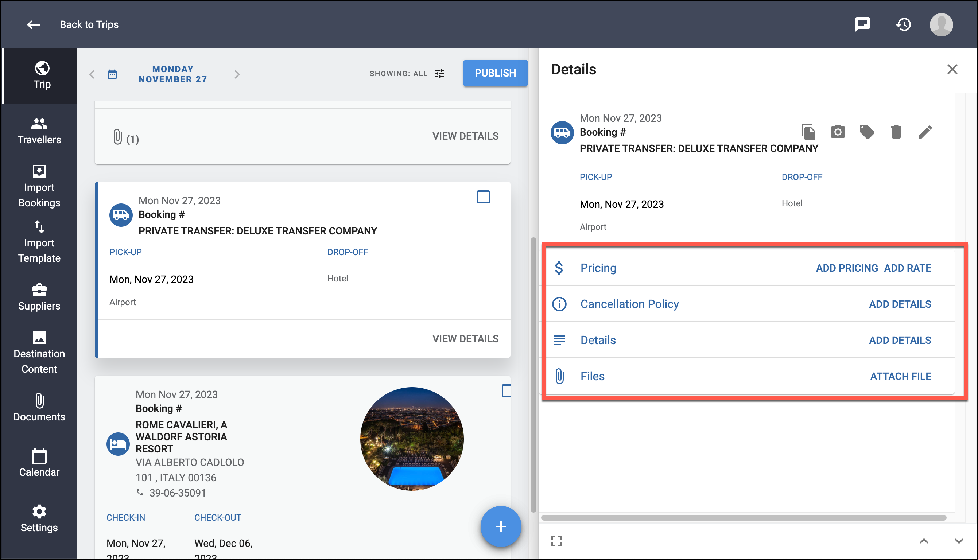The height and width of the screenshot is (560, 978).
Task: Click the down chevron at panel bottom
Action: (958, 541)
